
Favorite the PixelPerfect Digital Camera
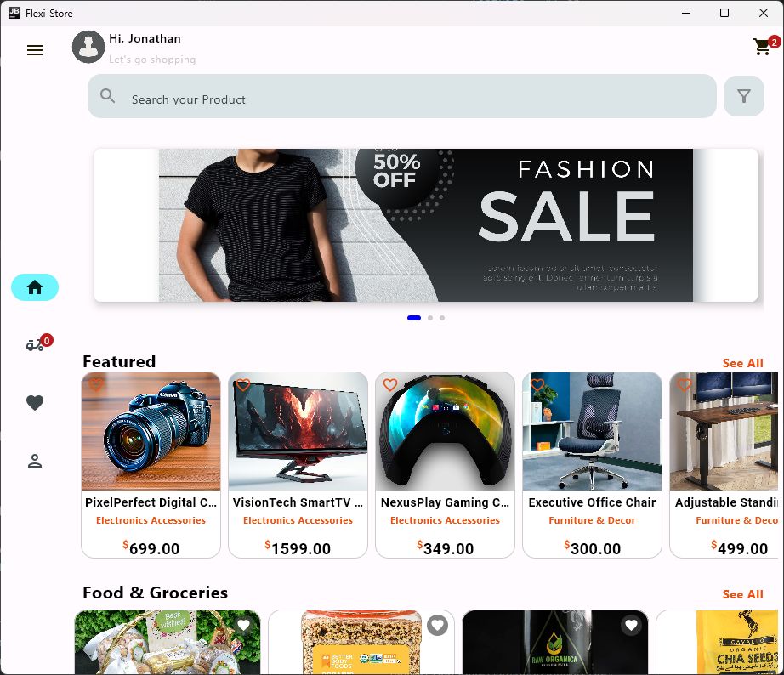(96, 385)
